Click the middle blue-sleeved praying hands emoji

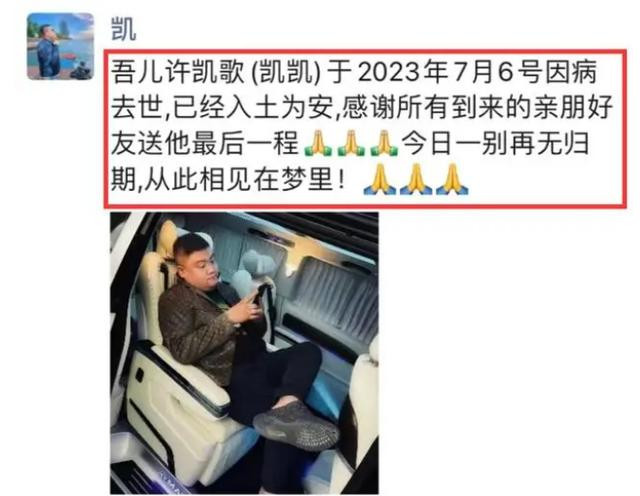(416, 179)
